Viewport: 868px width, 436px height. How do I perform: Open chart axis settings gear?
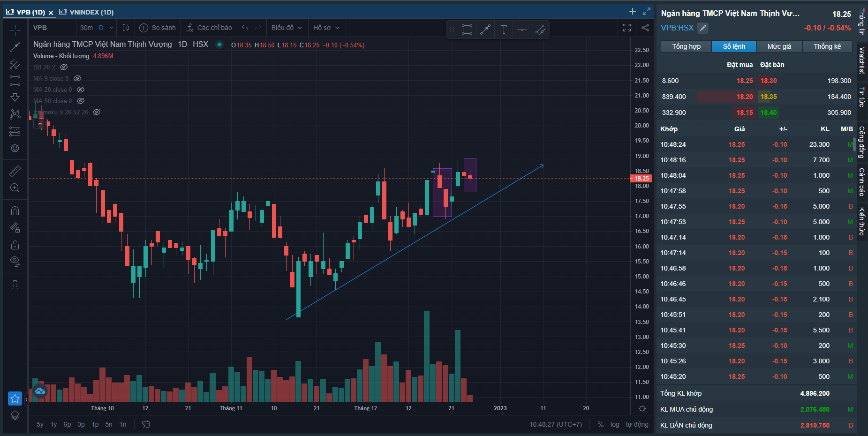point(642,408)
